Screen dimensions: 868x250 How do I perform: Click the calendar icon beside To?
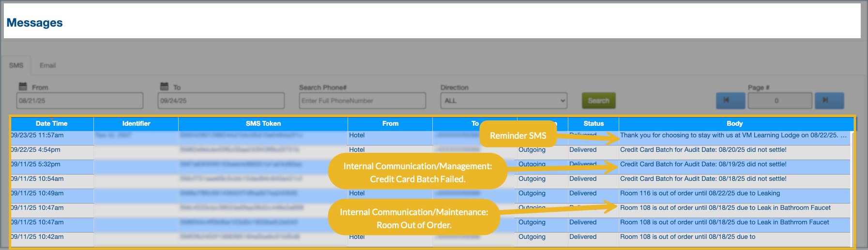click(164, 87)
